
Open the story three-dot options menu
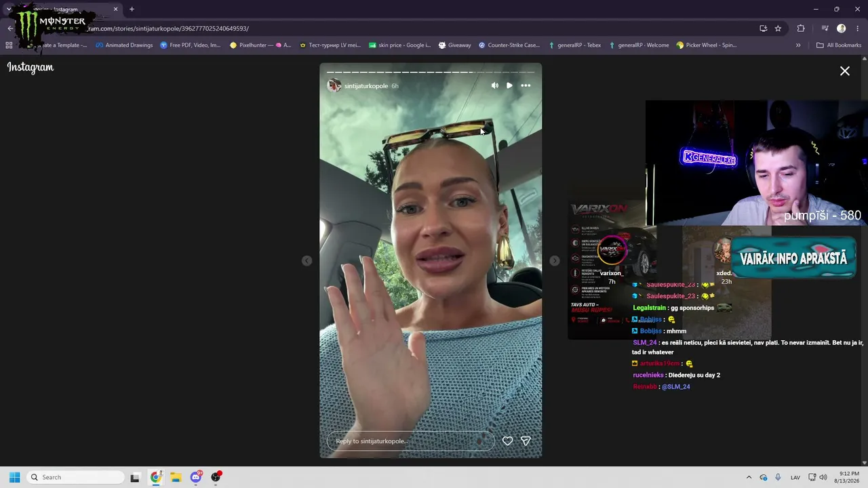pos(526,85)
